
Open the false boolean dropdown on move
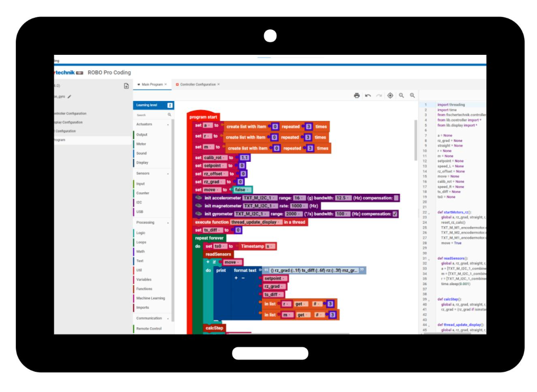coord(241,189)
